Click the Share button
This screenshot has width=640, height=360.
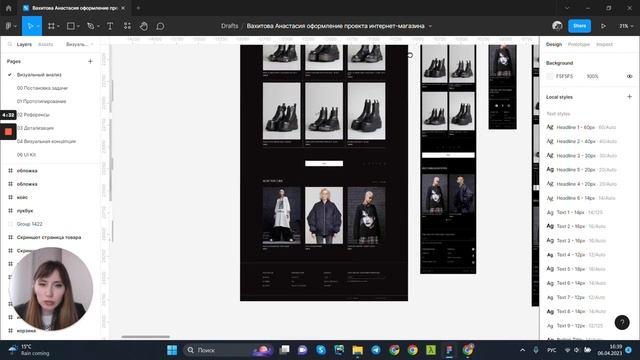[579, 26]
